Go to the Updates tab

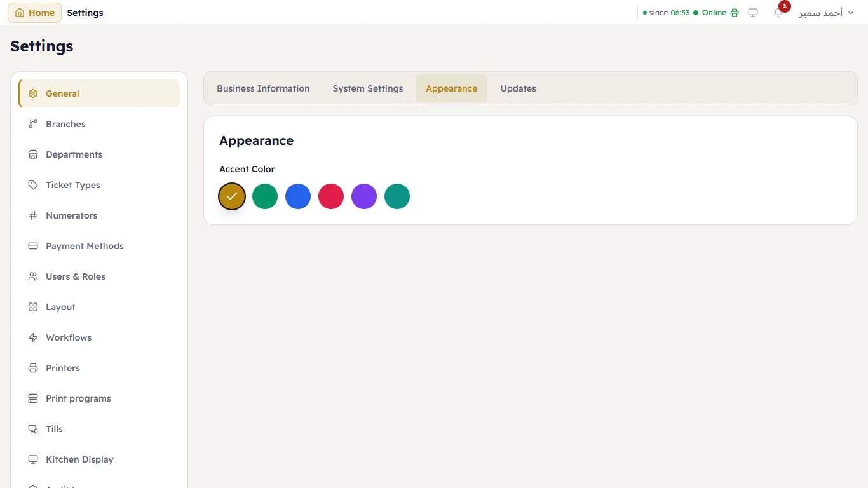[518, 88]
